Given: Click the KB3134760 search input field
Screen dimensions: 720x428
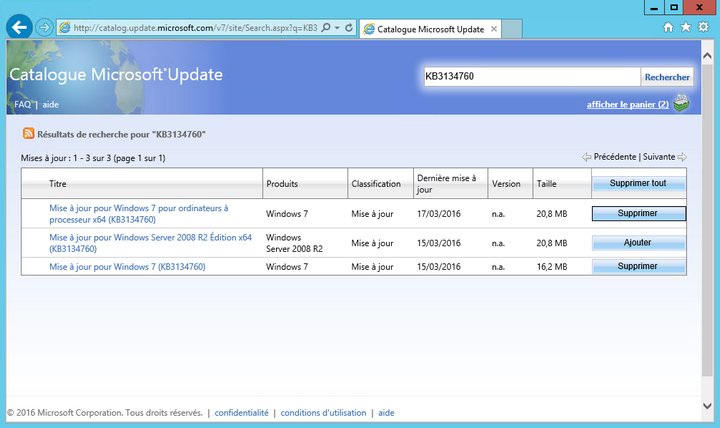Looking at the screenshot, I should point(532,76).
